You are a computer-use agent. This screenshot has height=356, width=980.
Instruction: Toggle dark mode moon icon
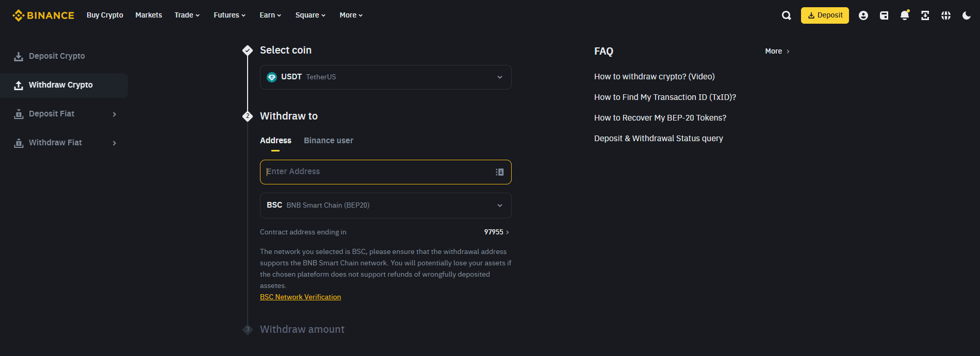[x=967, y=15]
